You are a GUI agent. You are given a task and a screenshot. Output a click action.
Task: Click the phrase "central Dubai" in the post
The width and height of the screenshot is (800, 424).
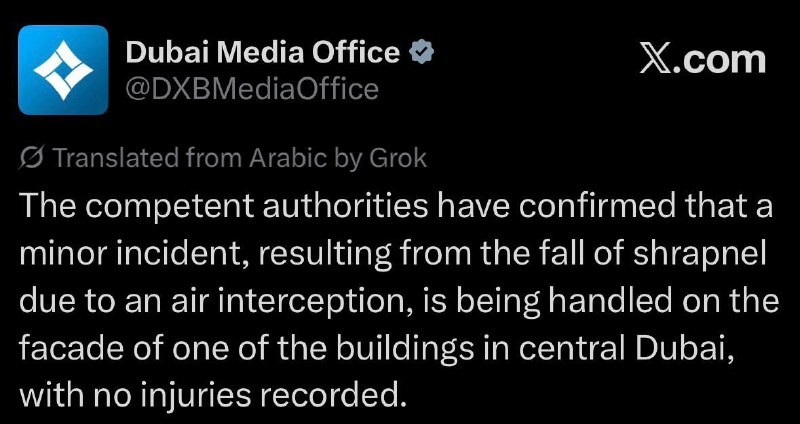pos(652,346)
